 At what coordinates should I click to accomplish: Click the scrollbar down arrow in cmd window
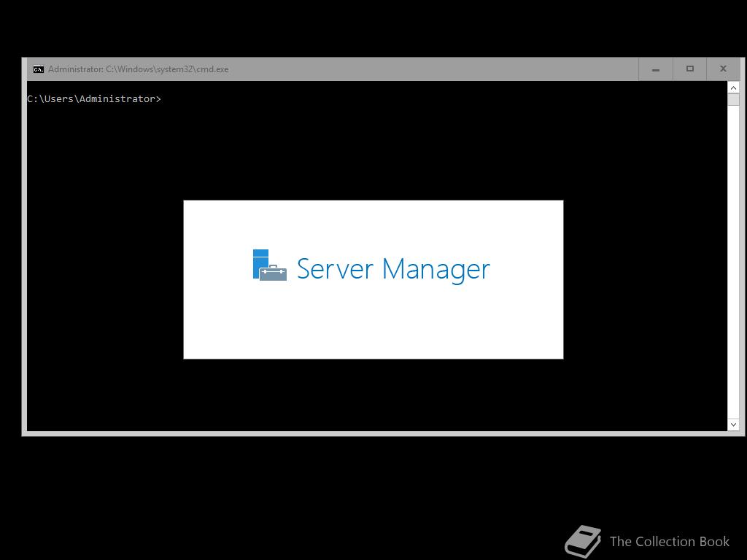(x=733, y=424)
